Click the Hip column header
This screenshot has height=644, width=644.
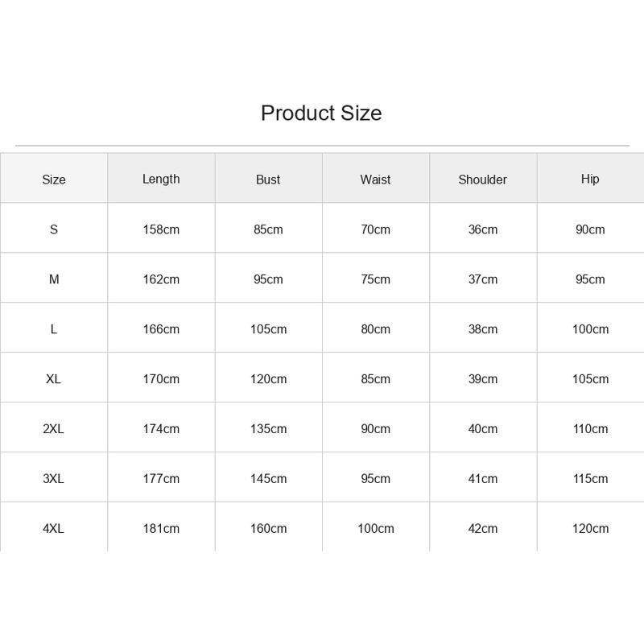tap(590, 179)
